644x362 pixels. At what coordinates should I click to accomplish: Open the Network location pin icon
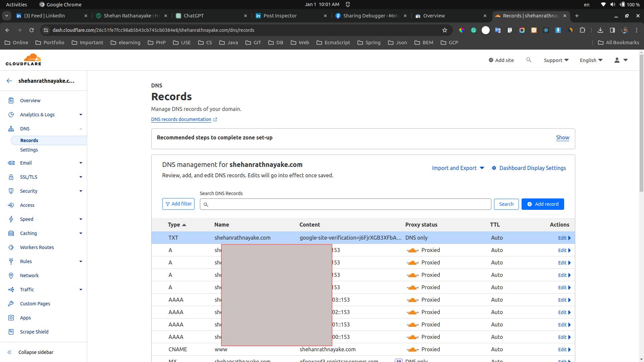11,276
